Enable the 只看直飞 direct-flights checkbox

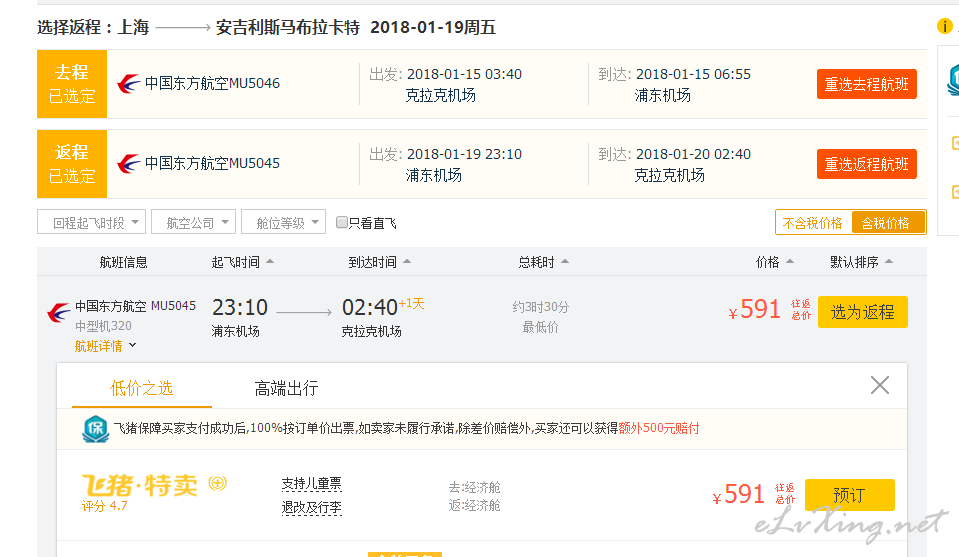[x=342, y=222]
